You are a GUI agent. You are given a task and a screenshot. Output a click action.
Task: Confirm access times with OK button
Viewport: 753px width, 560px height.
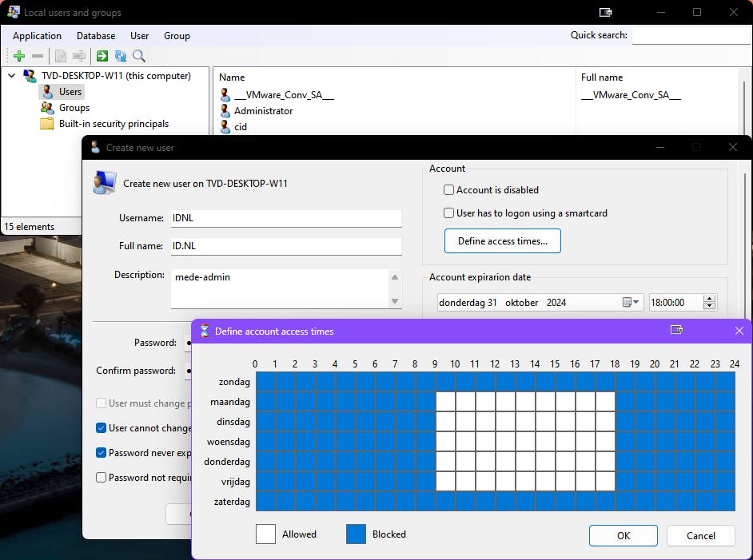coord(624,535)
